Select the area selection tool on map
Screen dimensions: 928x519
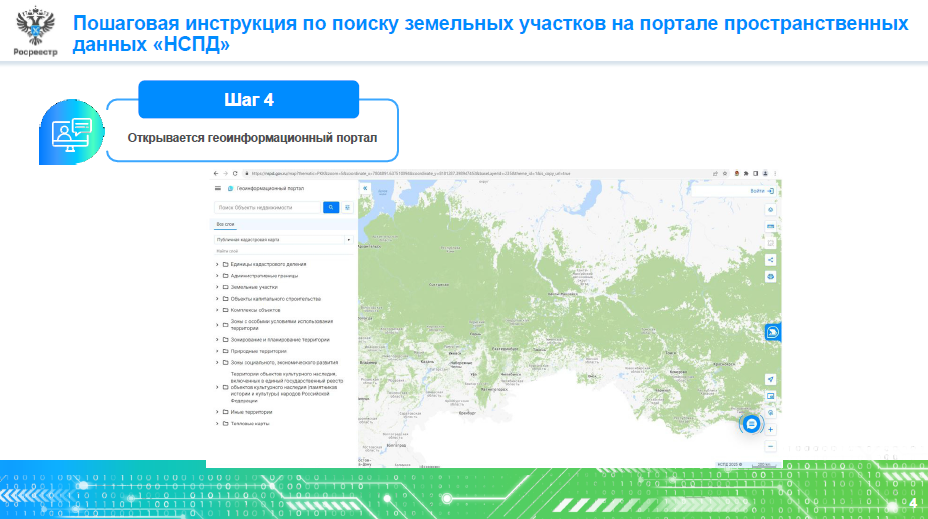click(770, 243)
